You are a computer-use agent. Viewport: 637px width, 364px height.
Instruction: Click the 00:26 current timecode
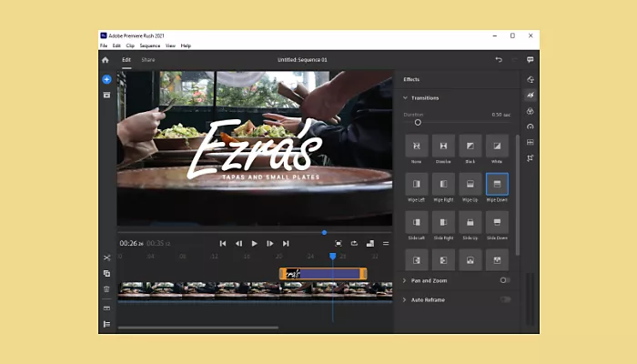[x=132, y=243]
